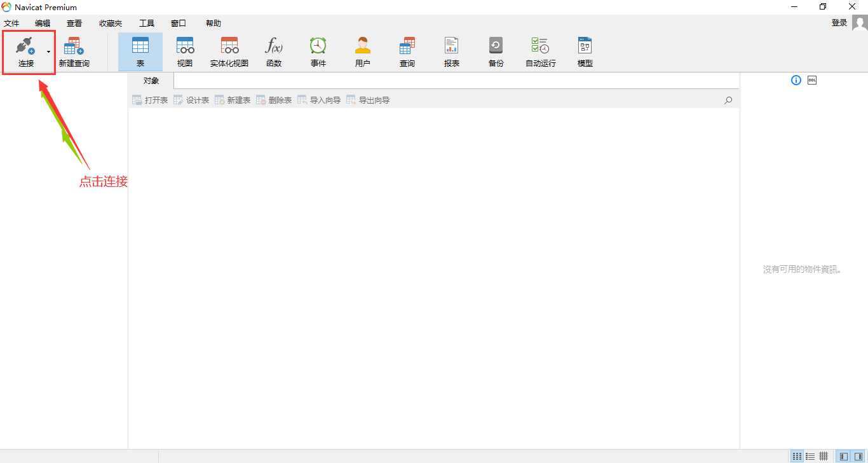Toggle the left navigation pane visibility
The width and height of the screenshot is (868, 463).
tap(843, 457)
